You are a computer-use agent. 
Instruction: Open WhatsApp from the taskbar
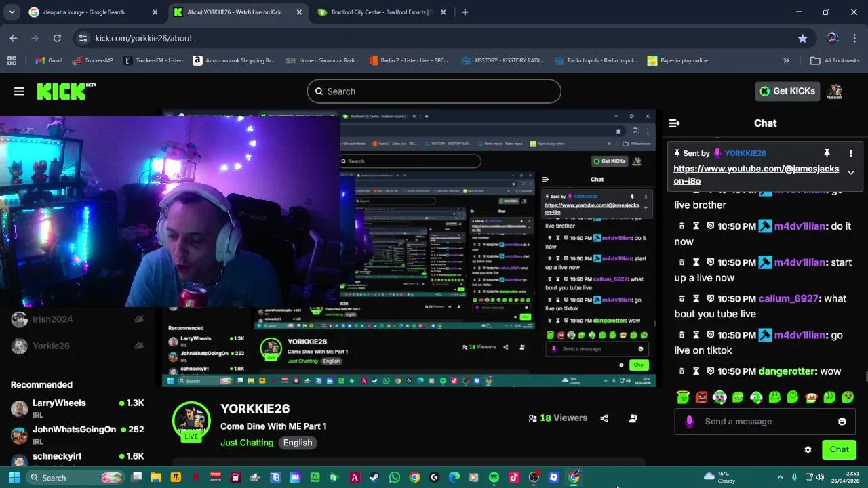[395, 477]
